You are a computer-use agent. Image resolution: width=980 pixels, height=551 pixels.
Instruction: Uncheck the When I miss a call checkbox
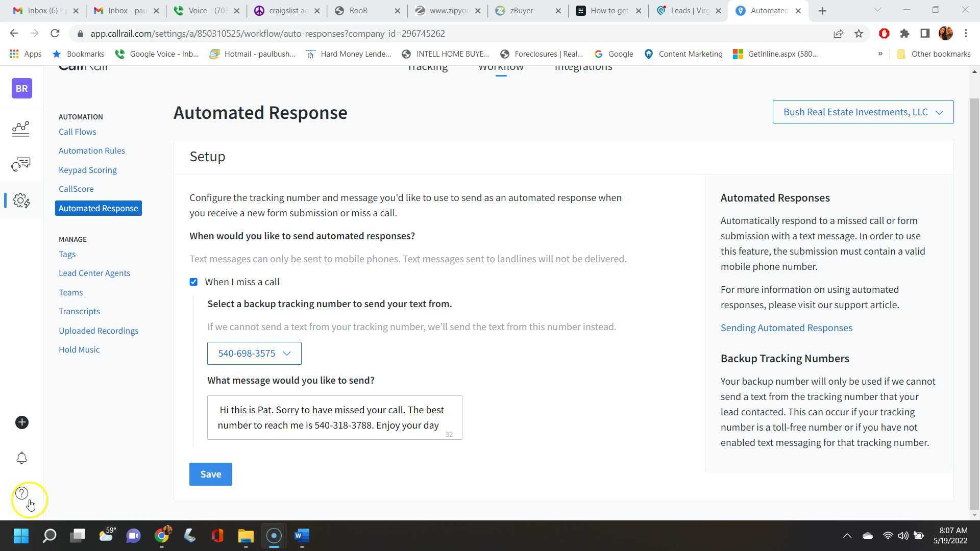pyautogui.click(x=193, y=282)
